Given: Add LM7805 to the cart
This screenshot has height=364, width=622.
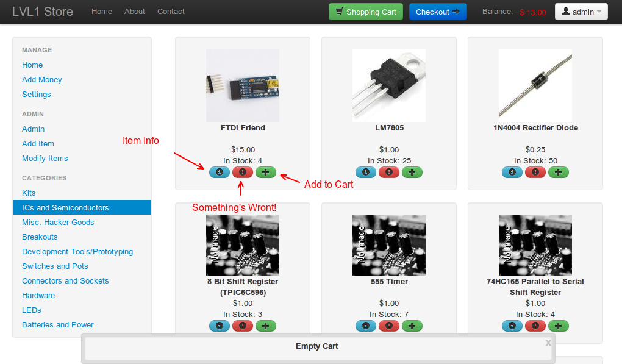Looking at the screenshot, I should (412, 173).
